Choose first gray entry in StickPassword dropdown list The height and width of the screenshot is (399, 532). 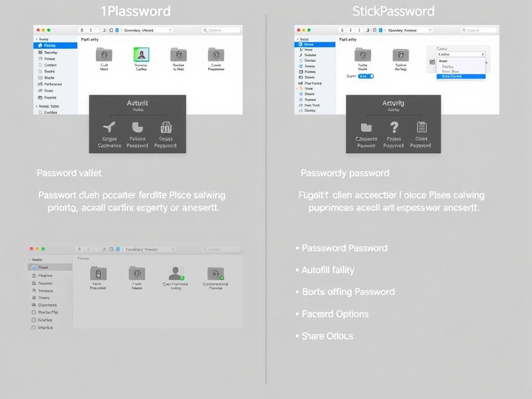(448, 66)
